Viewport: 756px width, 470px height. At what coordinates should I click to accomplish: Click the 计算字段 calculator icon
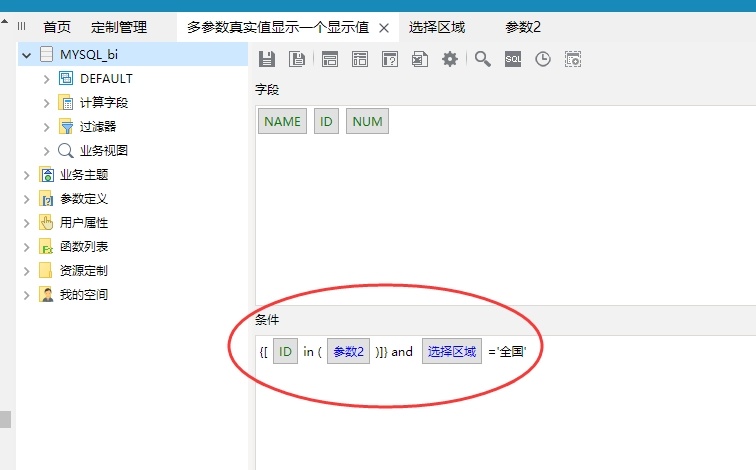66,102
